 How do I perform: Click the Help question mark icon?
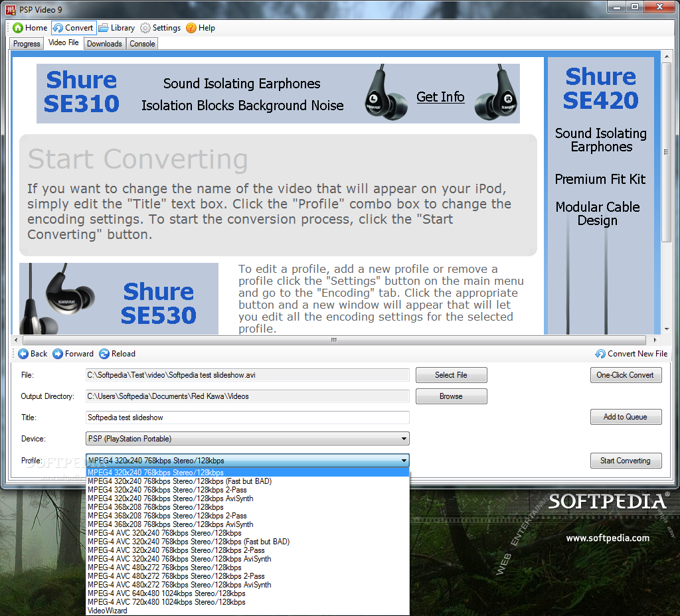pos(191,28)
